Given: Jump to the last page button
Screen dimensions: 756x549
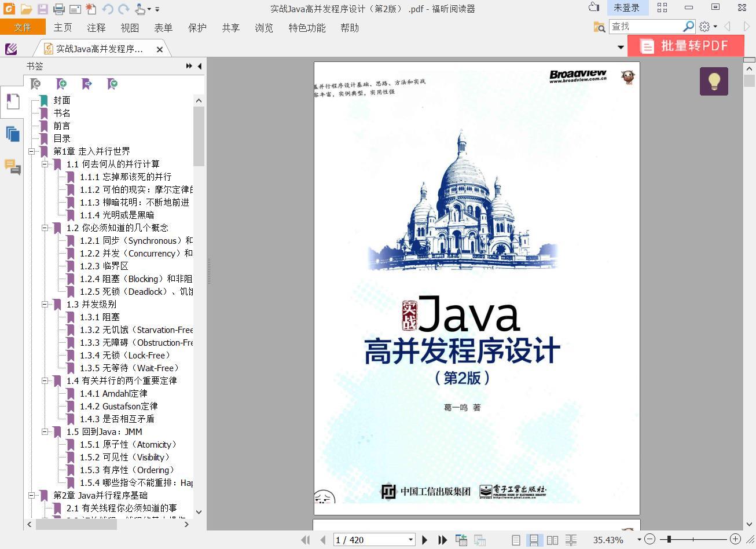Looking at the screenshot, I should [x=442, y=540].
